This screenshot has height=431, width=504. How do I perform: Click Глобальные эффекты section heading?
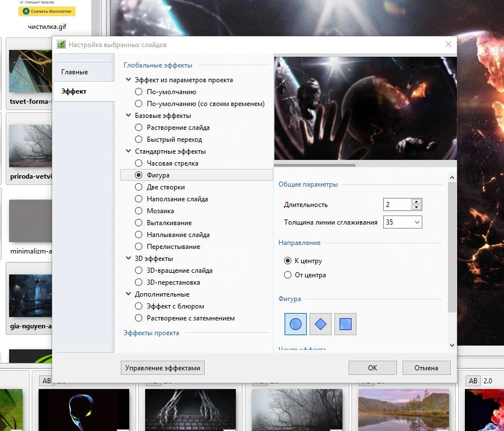click(158, 65)
